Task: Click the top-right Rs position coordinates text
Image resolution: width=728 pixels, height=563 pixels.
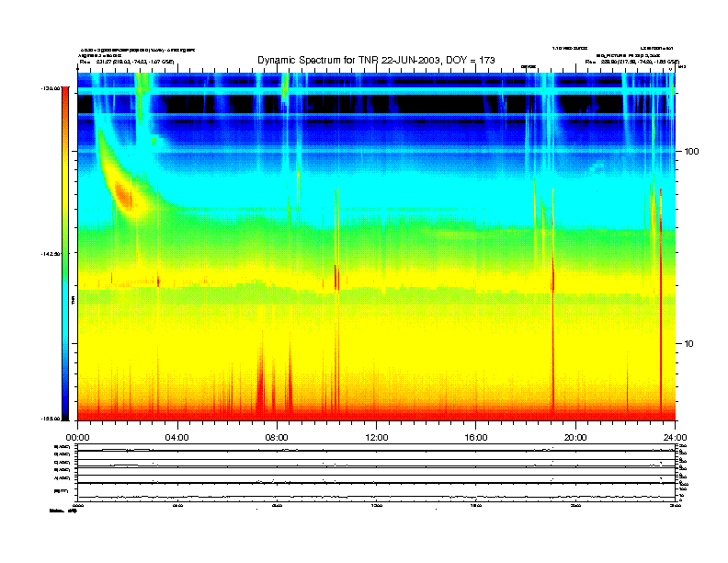Action: [631, 62]
